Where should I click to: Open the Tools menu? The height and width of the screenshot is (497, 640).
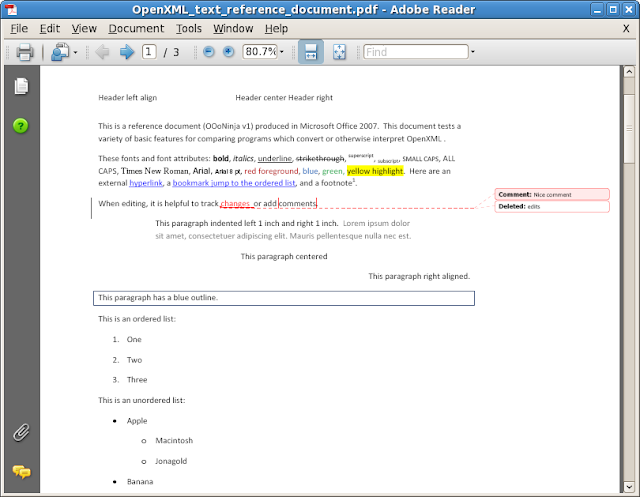188,29
